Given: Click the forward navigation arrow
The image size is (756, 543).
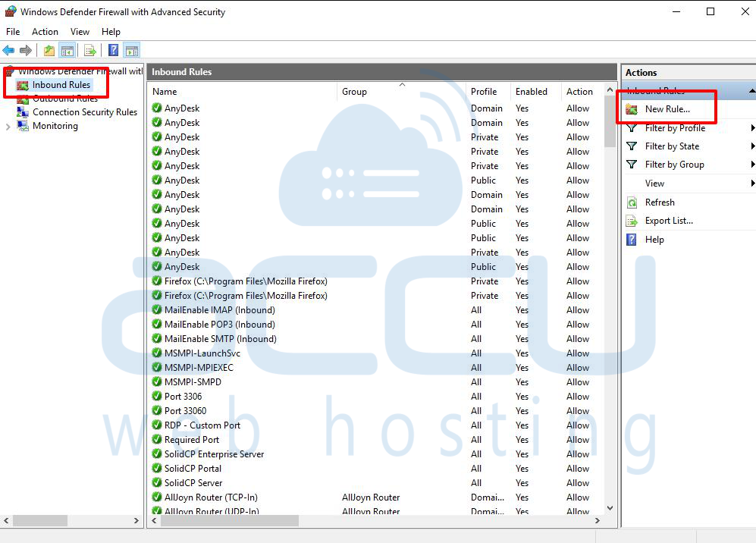Looking at the screenshot, I should coord(24,50).
